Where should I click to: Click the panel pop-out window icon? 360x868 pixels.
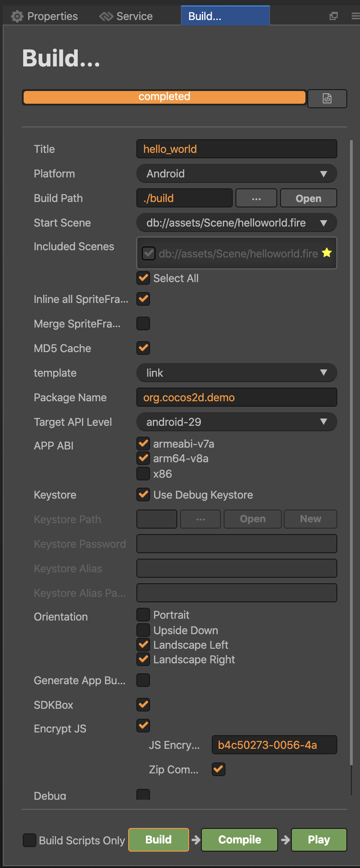(334, 16)
